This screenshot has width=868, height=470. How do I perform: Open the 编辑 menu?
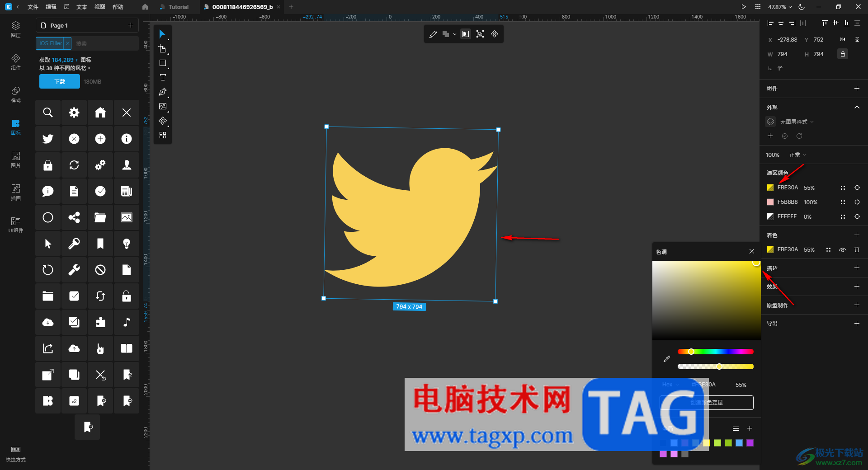coord(51,7)
